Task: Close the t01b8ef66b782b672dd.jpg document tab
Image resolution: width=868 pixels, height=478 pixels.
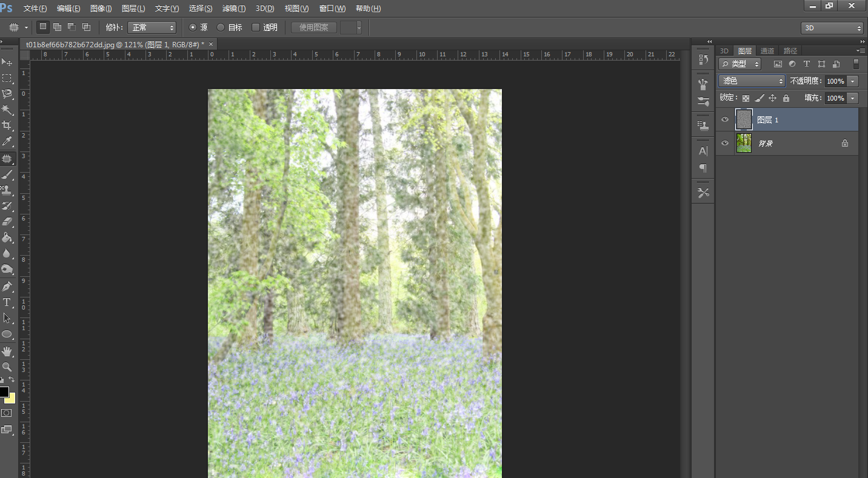Action: (x=211, y=44)
